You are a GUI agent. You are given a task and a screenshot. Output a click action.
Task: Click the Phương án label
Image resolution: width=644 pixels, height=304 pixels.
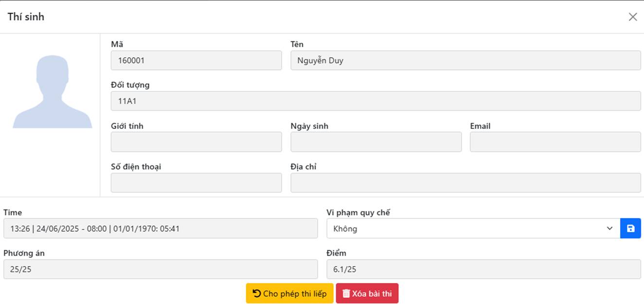click(24, 253)
